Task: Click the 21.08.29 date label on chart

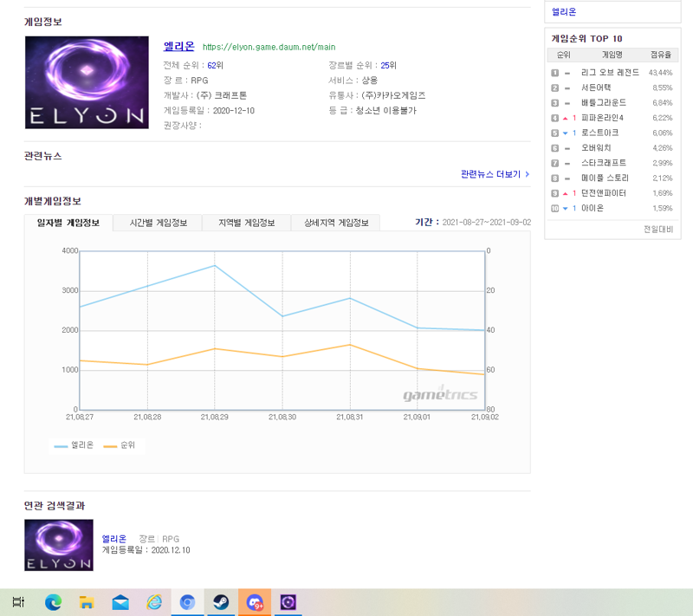Action: click(x=215, y=417)
